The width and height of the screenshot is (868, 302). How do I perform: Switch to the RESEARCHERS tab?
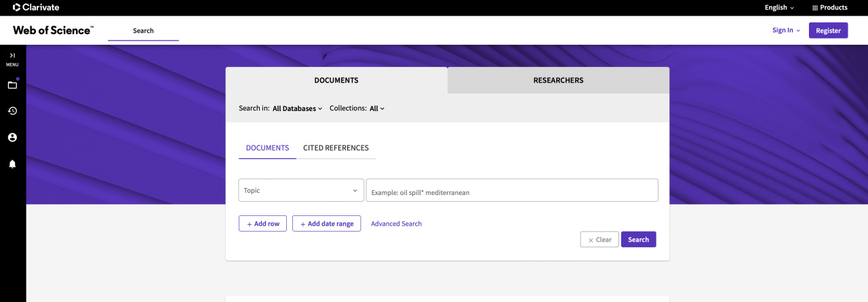pyautogui.click(x=558, y=80)
